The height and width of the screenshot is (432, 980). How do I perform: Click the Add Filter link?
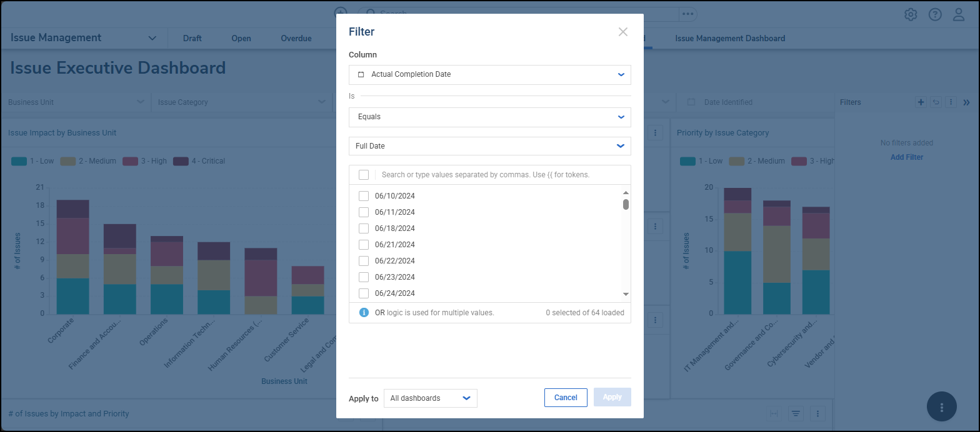pyautogui.click(x=906, y=157)
